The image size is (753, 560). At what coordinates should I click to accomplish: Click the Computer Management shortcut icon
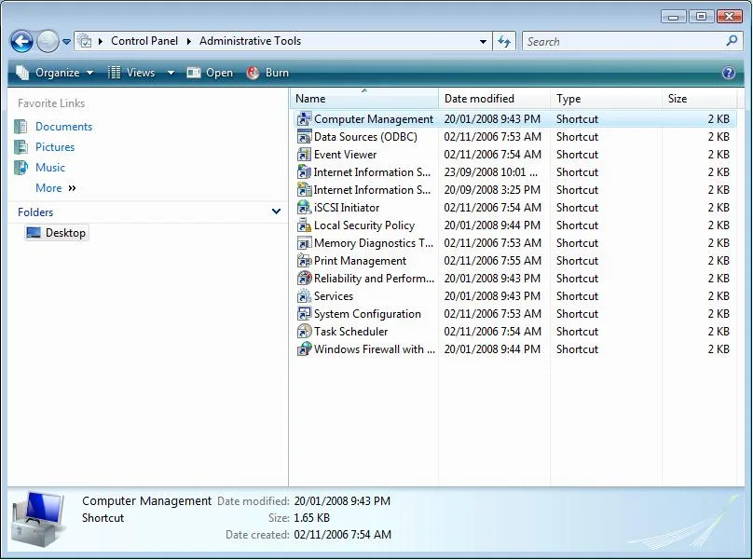click(304, 118)
